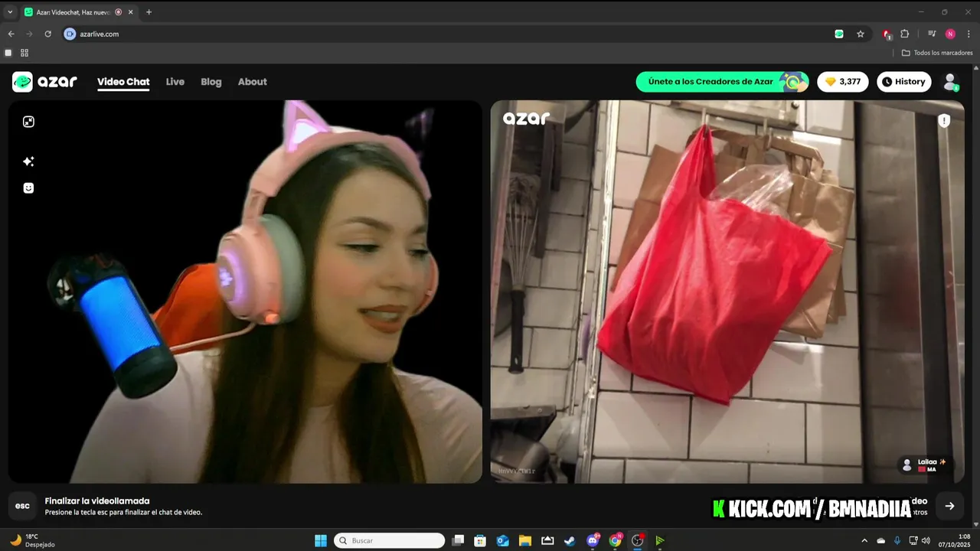Click the picture-in-picture icon on local video

coord(28,122)
